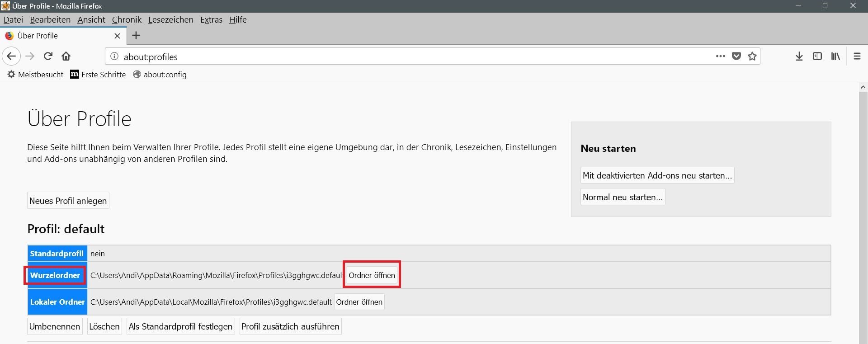The height and width of the screenshot is (344, 868).
Task: Click the Löschen button
Action: click(x=104, y=326)
